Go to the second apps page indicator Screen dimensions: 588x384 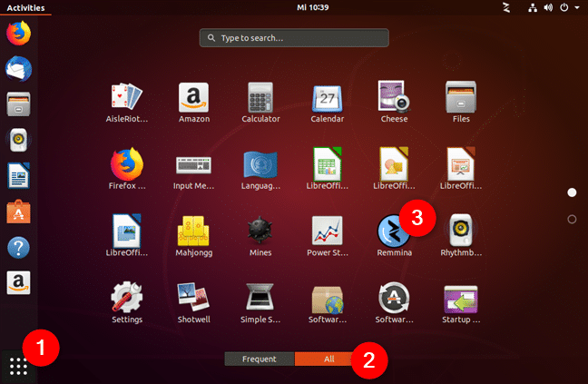tap(572, 220)
